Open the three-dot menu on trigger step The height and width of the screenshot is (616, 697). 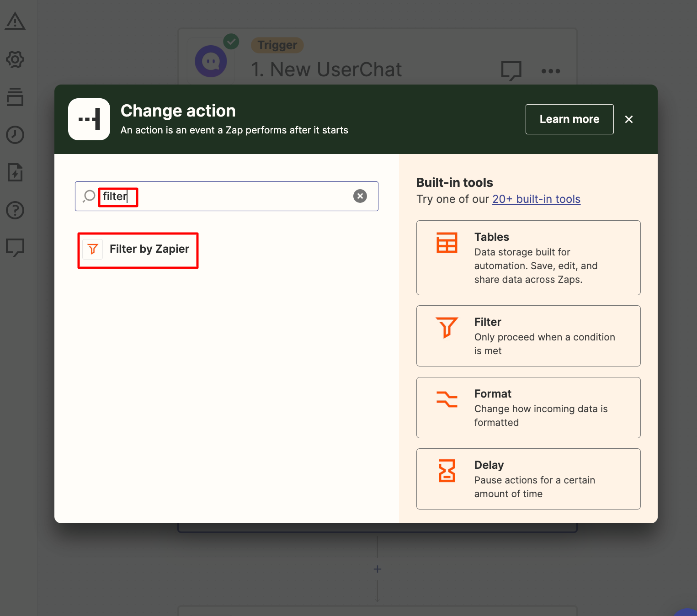coord(551,71)
